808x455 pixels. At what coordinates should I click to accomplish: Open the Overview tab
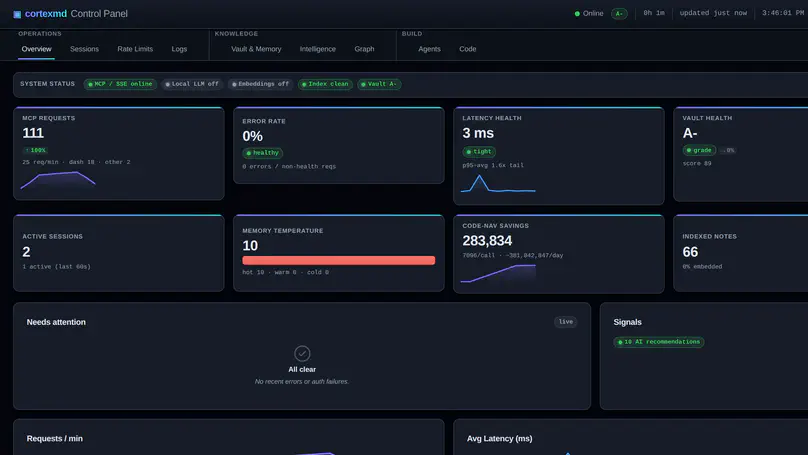37,49
